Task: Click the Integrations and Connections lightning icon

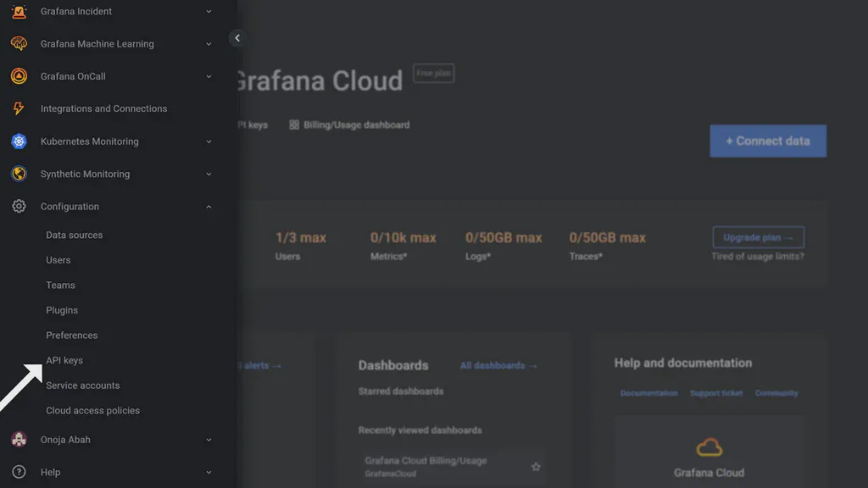Action: coord(19,108)
